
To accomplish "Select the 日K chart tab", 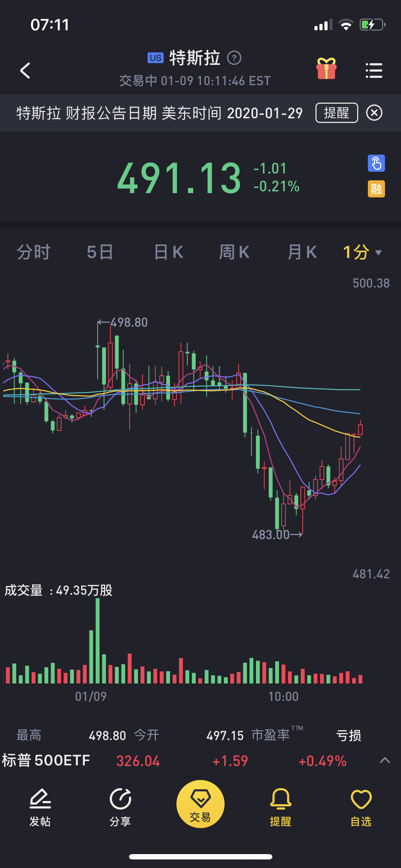I will point(169,252).
